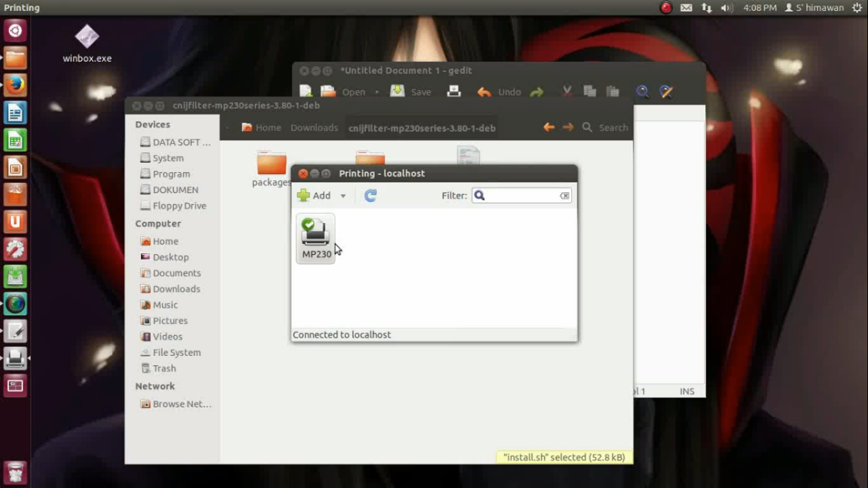Go to Downloads in path bar
The width and height of the screenshot is (868, 488).
tap(314, 128)
